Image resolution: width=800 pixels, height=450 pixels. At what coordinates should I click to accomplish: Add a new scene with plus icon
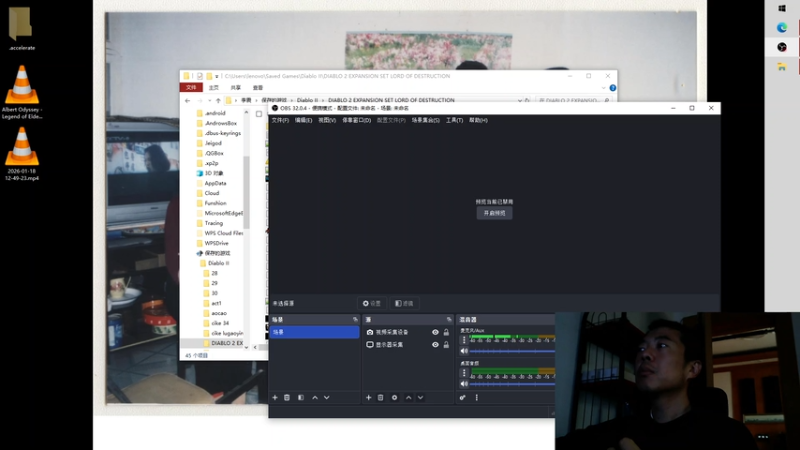click(275, 397)
